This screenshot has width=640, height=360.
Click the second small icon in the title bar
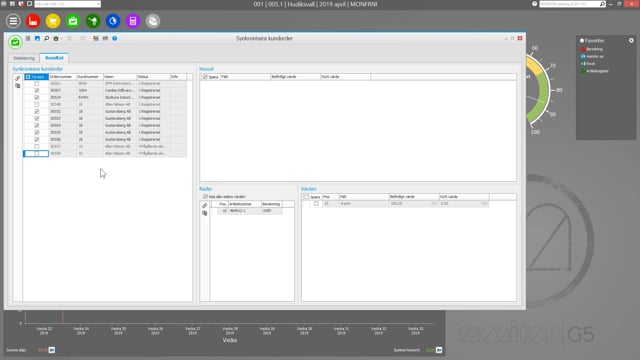tap(12, 4)
